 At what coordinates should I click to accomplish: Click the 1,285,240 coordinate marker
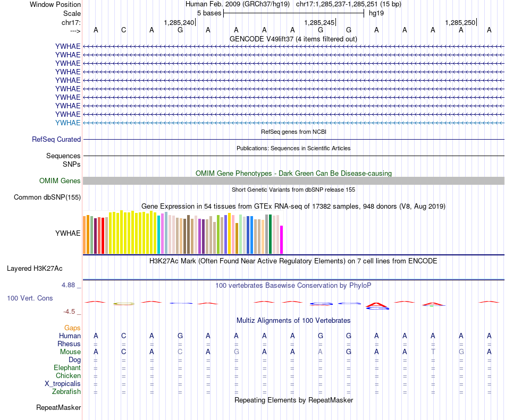click(x=179, y=22)
